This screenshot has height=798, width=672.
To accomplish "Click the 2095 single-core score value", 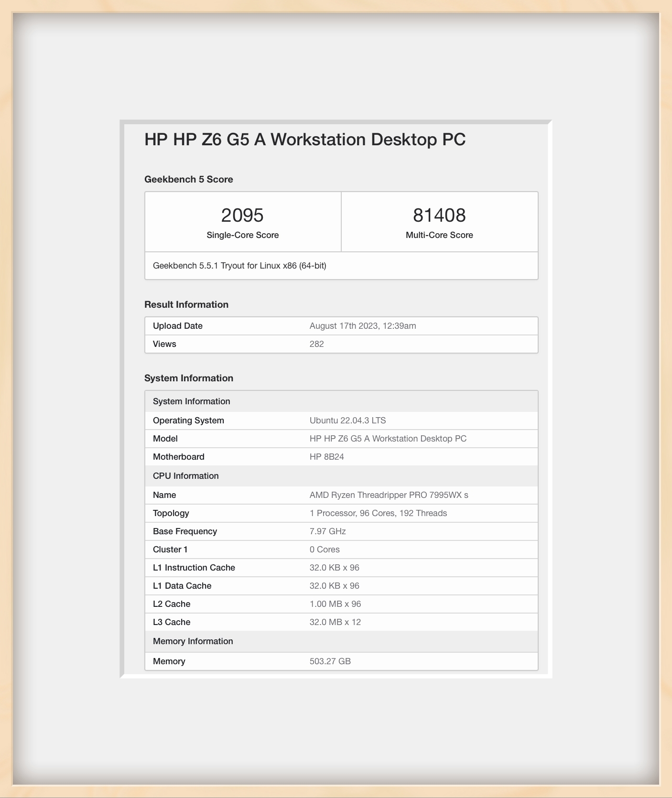I will pos(242,216).
